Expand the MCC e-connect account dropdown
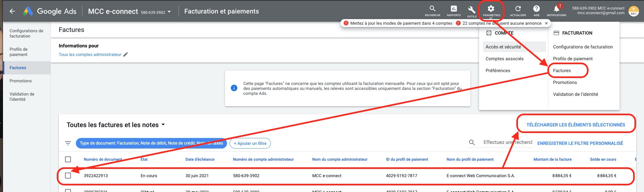 (169, 12)
